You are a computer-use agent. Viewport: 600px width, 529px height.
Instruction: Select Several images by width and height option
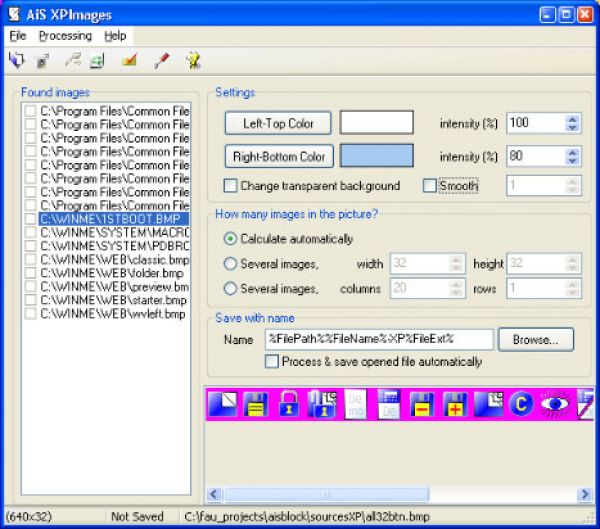click(231, 264)
